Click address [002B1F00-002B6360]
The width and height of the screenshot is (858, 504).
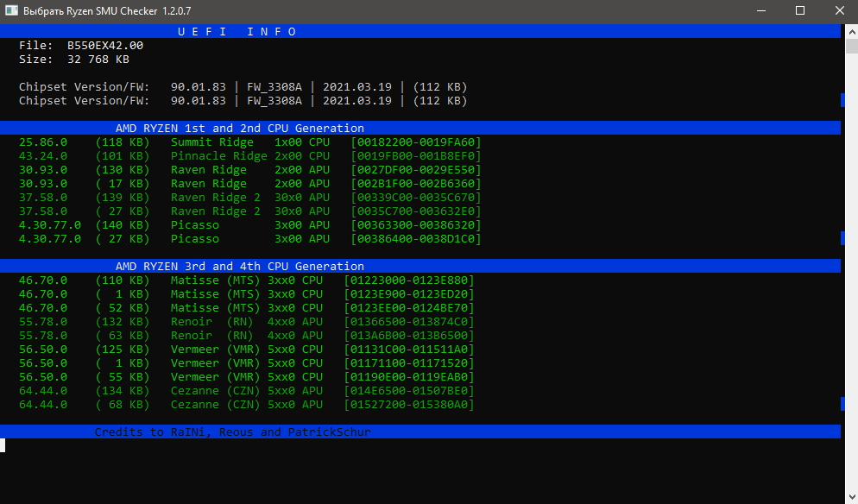click(416, 183)
